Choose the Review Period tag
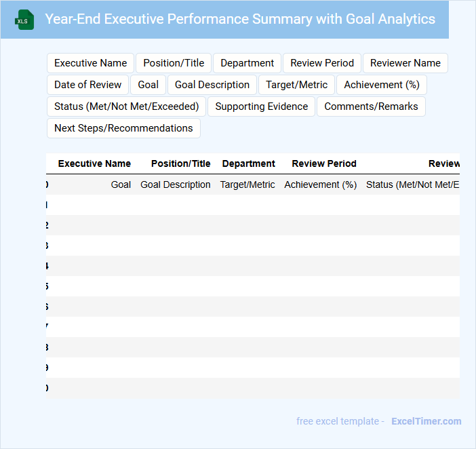 pyautogui.click(x=322, y=63)
